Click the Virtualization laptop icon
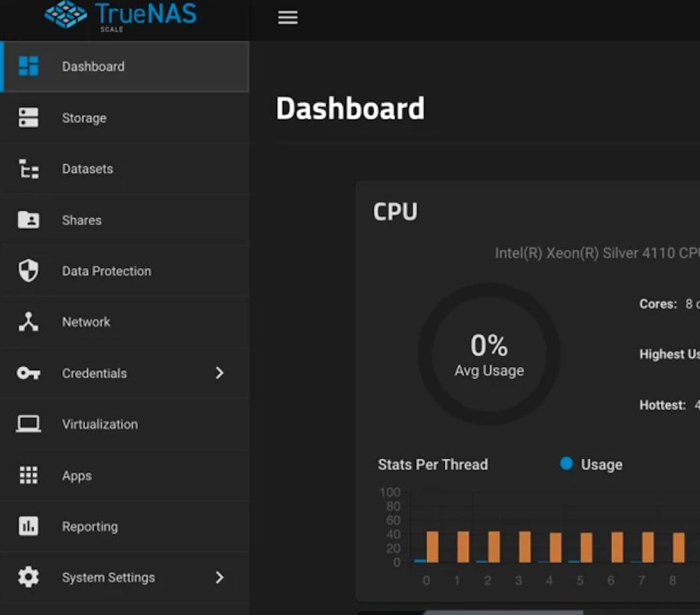 (28, 424)
